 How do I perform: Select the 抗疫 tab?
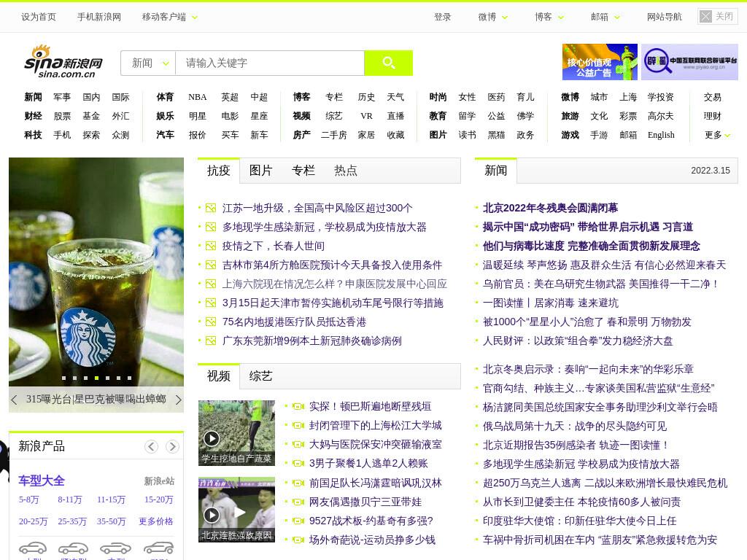pos(219,171)
